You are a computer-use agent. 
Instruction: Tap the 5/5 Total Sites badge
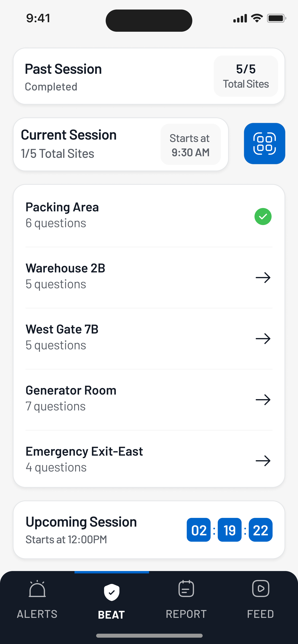point(246,76)
